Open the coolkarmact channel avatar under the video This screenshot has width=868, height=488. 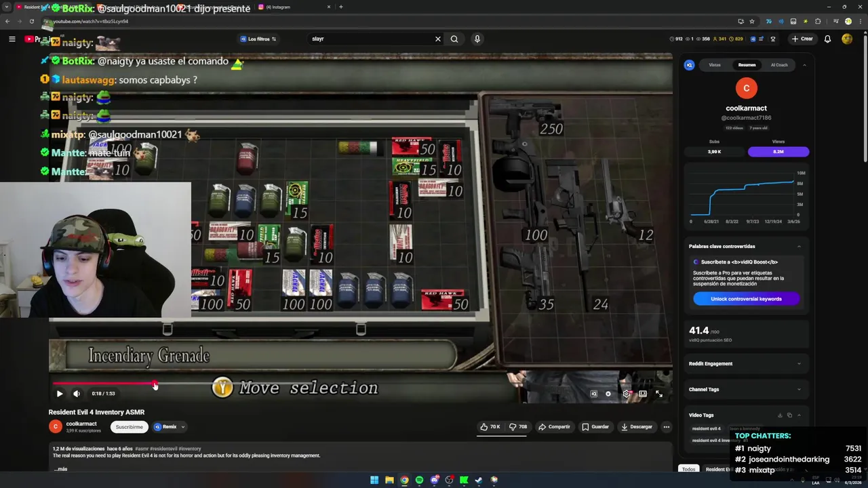55,426
